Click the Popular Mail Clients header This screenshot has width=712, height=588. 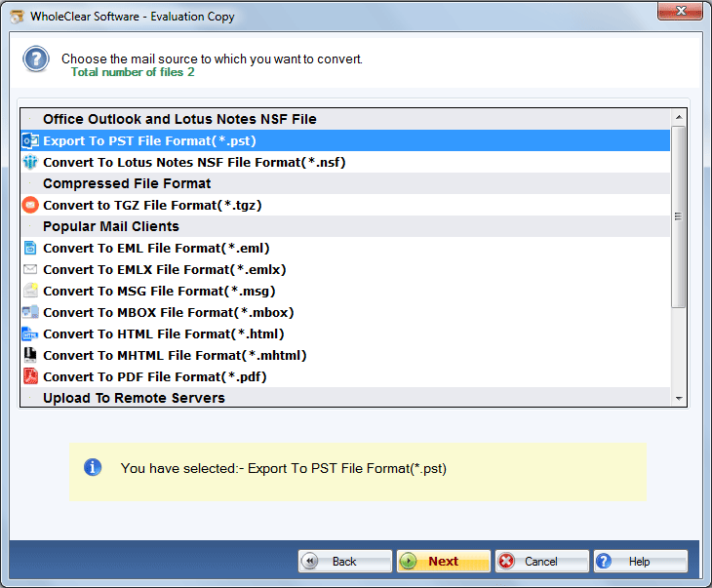point(345,226)
